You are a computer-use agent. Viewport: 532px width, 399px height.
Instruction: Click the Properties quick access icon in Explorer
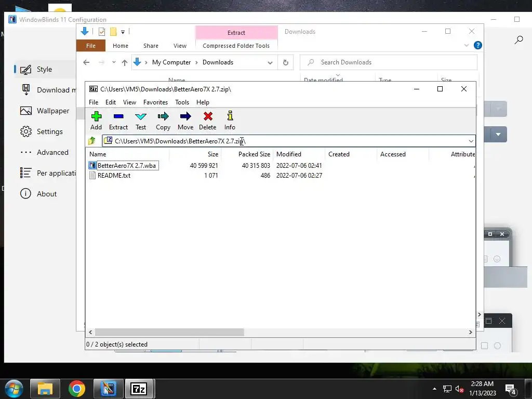point(101,32)
